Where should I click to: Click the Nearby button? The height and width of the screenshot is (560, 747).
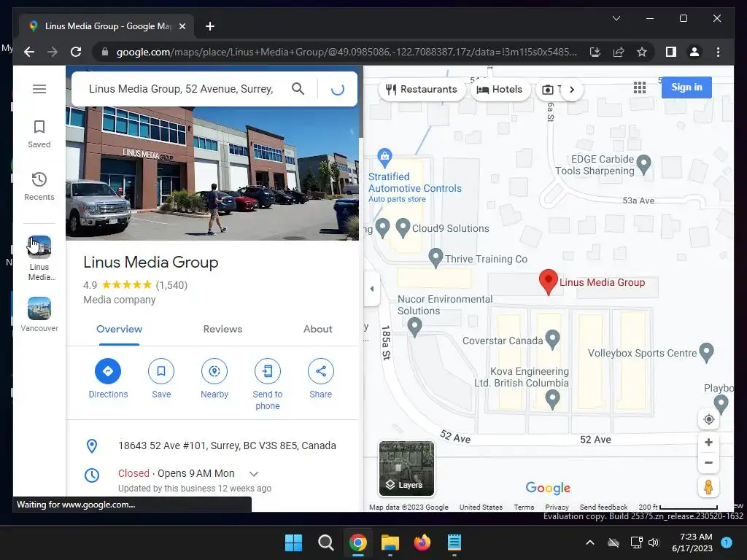214,378
